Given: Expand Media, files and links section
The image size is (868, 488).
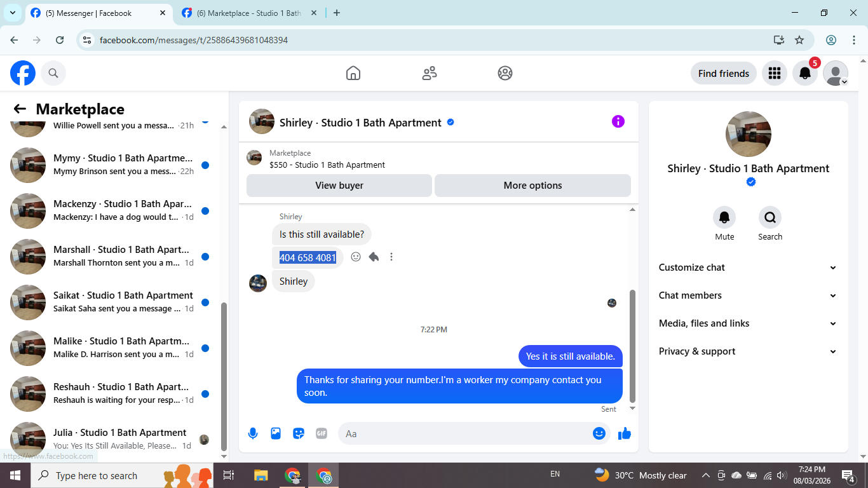Looking at the screenshot, I should click(748, 323).
